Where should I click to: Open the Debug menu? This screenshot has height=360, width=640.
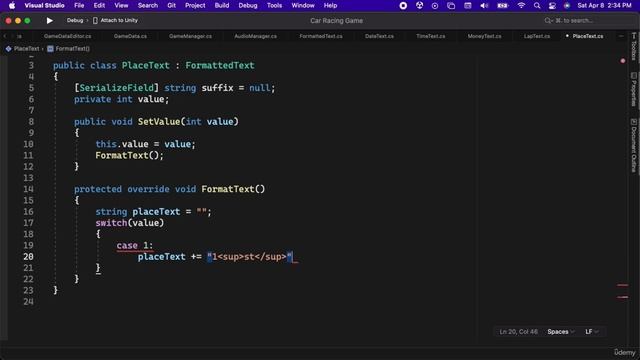(x=248, y=6)
